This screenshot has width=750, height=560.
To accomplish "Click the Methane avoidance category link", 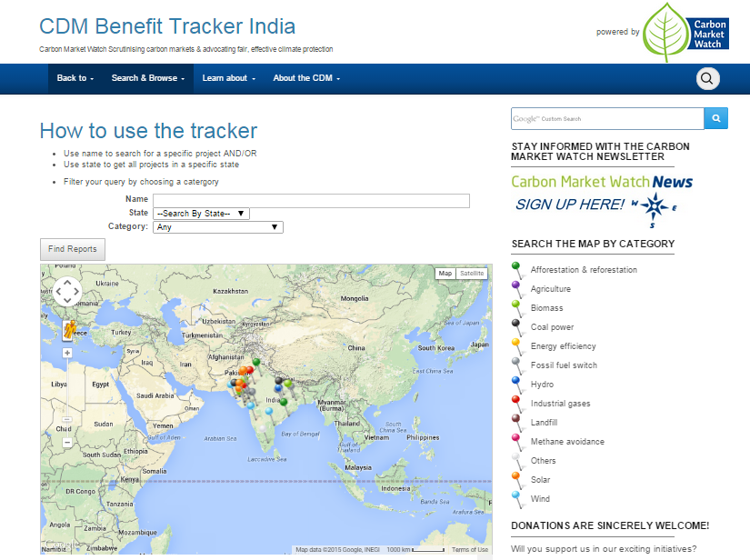I will point(567,442).
